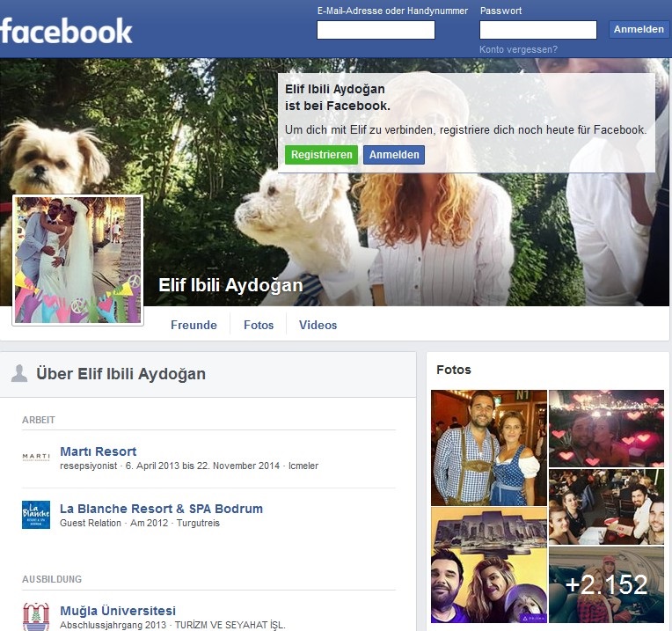
Task: Open La Blanche Resort & SPA Bodrum link
Action: tap(161, 509)
